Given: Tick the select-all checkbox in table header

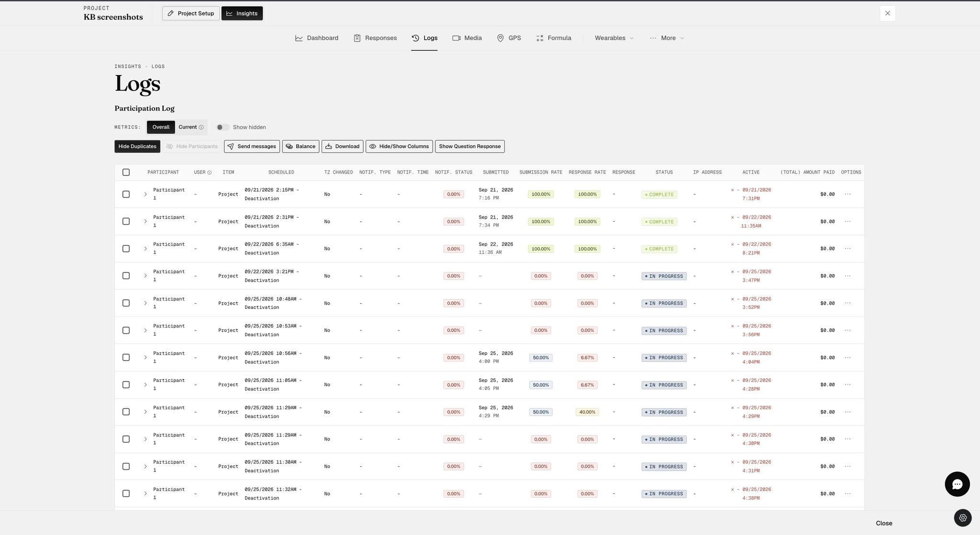Looking at the screenshot, I should coord(126,172).
